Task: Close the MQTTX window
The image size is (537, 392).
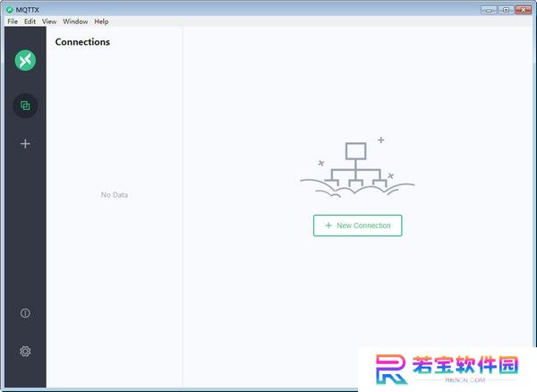Action: tap(524, 10)
